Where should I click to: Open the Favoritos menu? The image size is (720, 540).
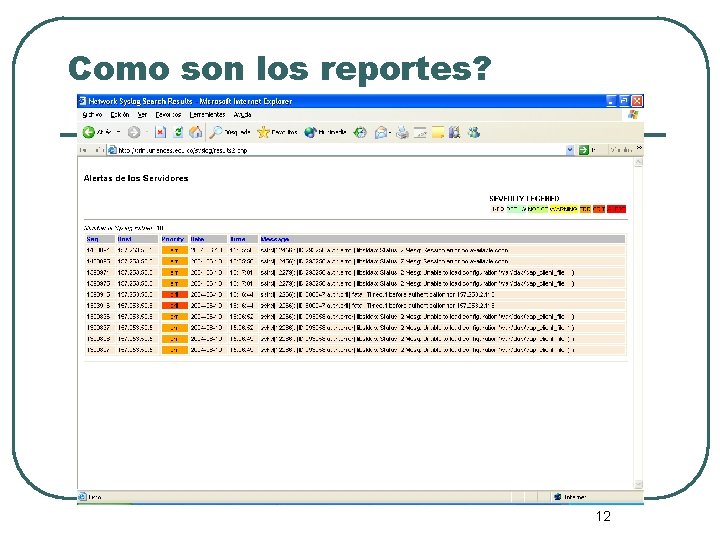(x=168, y=114)
